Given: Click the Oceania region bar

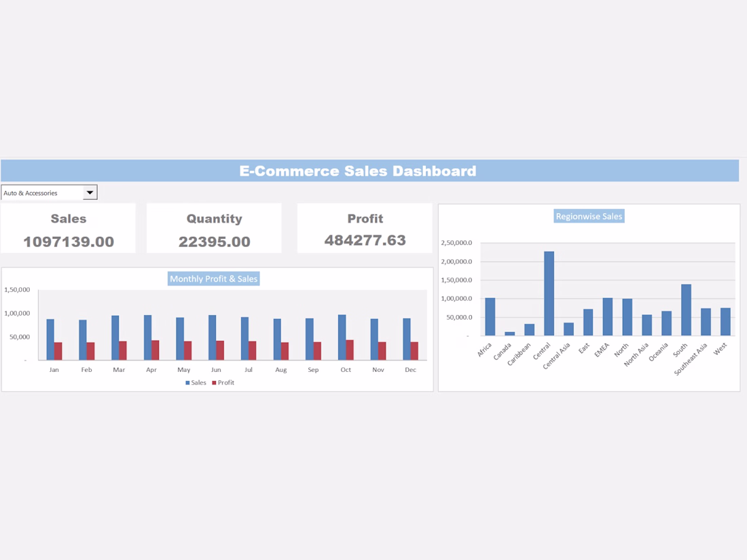Looking at the screenshot, I should [666, 323].
